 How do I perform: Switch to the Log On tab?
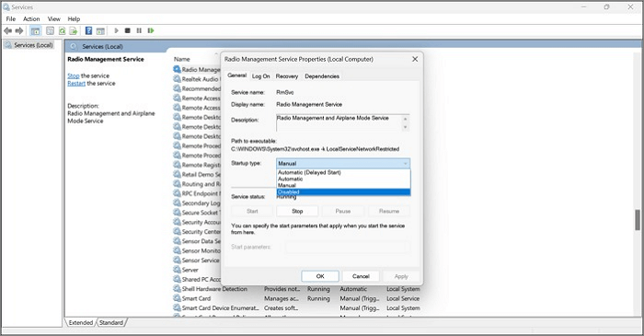click(260, 76)
